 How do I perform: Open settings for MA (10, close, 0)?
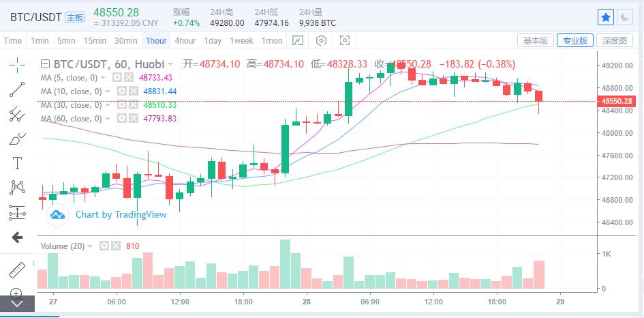pos(121,91)
